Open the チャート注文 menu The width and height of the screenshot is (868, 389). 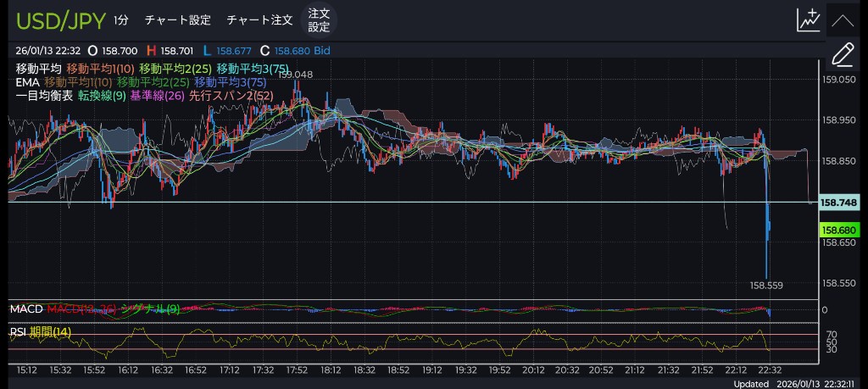click(259, 19)
